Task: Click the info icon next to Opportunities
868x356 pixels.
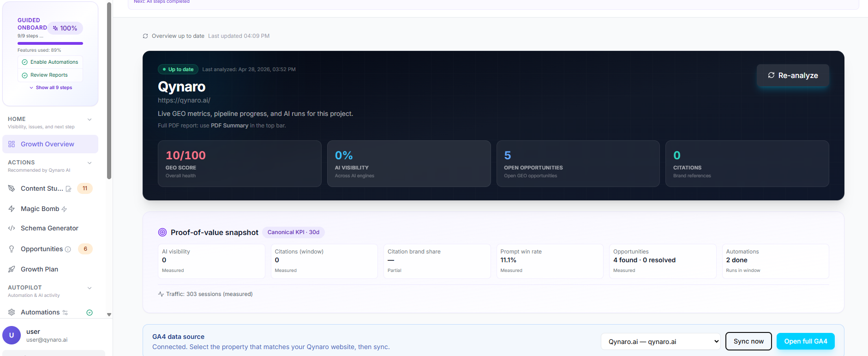Action: [68, 249]
